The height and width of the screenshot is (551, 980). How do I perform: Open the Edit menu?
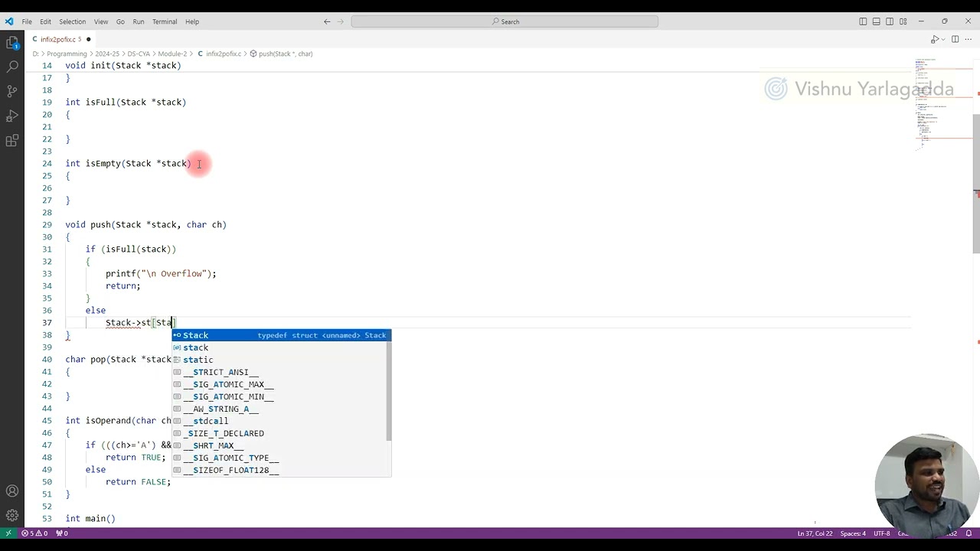coord(45,21)
